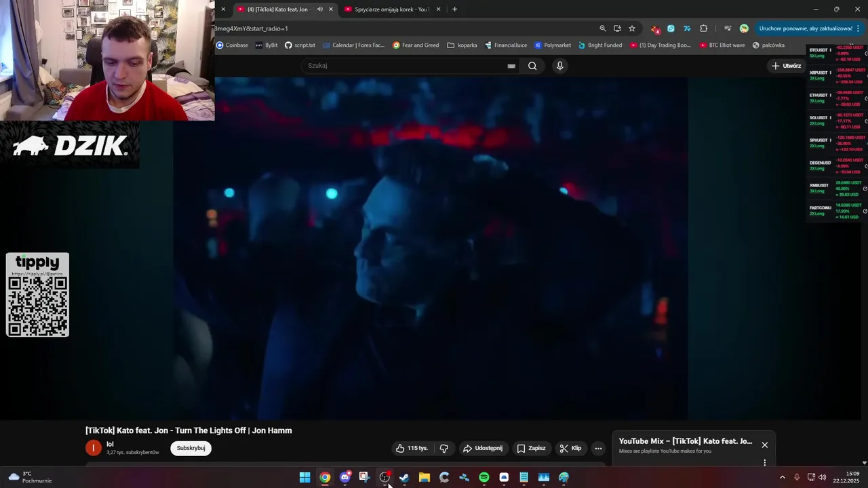Open a new browser tab
Viewport: 868px width, 488px height.
[x=454, y=9]
